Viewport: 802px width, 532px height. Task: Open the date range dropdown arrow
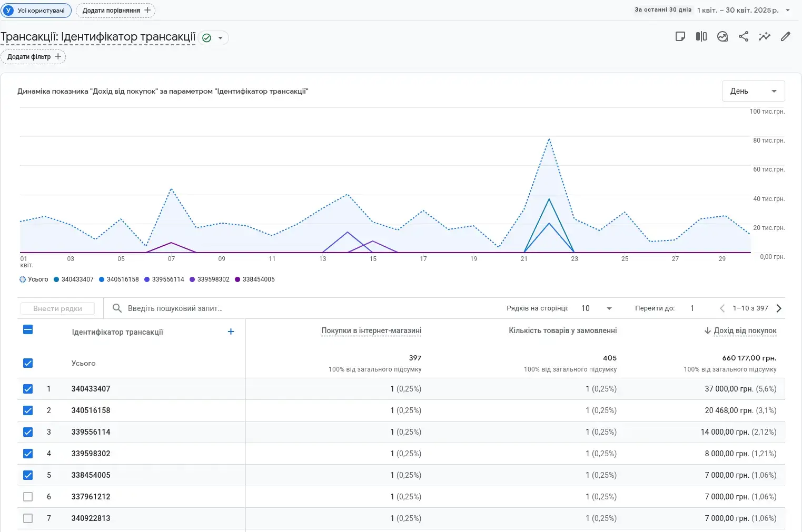[787, 10]
